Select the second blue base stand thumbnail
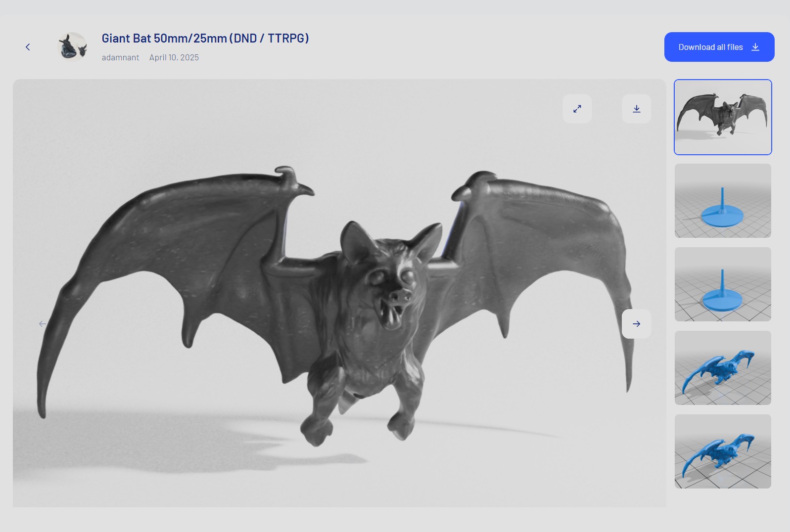Viewport: 790px width, 532px height. coord(723,284)
